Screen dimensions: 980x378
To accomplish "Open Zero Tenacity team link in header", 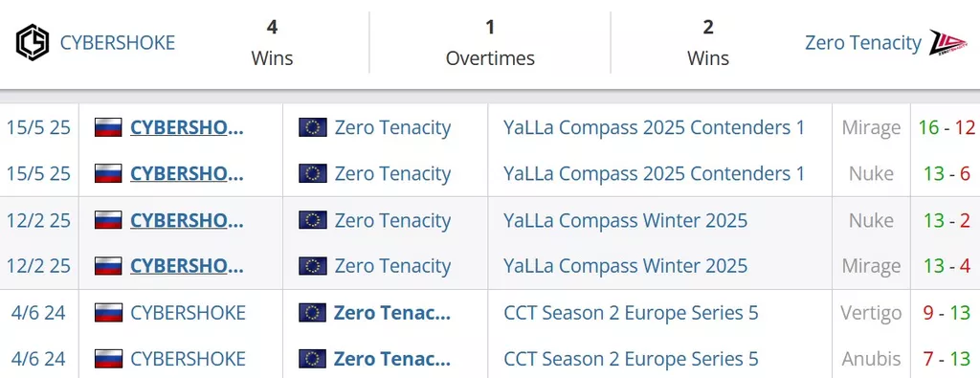I will coord(863,42).
